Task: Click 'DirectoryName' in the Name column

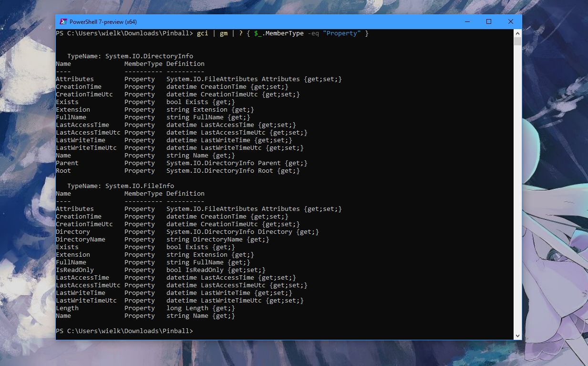Action: (81, 240)
